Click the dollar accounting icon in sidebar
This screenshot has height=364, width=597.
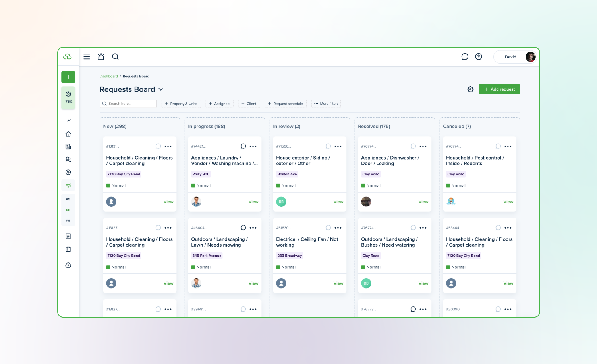68,172
